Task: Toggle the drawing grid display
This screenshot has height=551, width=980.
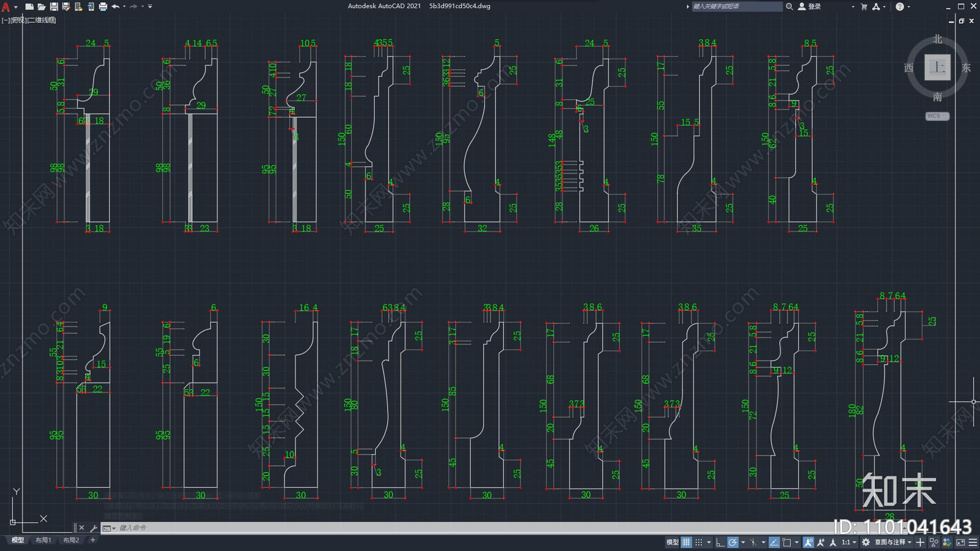Action: pyautogui.click(x=687, y=542)
